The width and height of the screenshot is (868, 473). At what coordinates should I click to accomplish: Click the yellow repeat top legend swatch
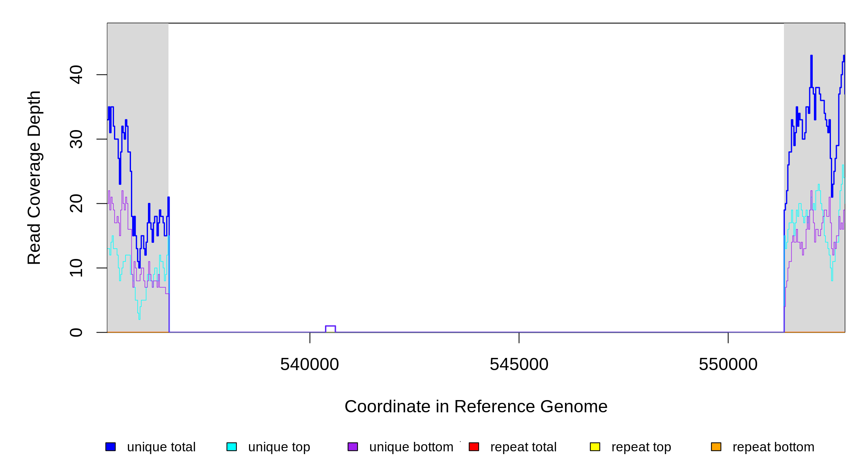(595, 447)
